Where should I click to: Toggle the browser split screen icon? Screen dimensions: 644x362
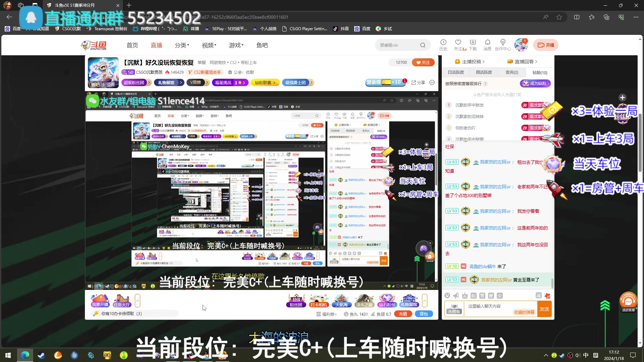(577, 17)
